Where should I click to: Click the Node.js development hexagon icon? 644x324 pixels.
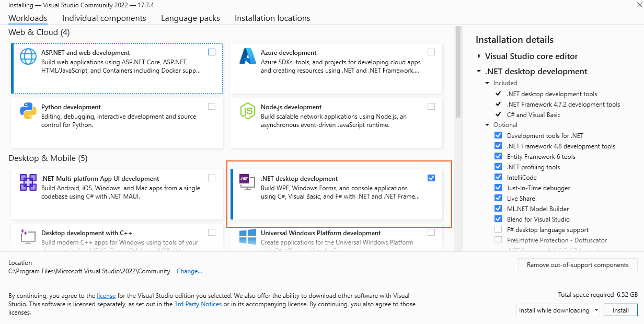tap(247, 111)
